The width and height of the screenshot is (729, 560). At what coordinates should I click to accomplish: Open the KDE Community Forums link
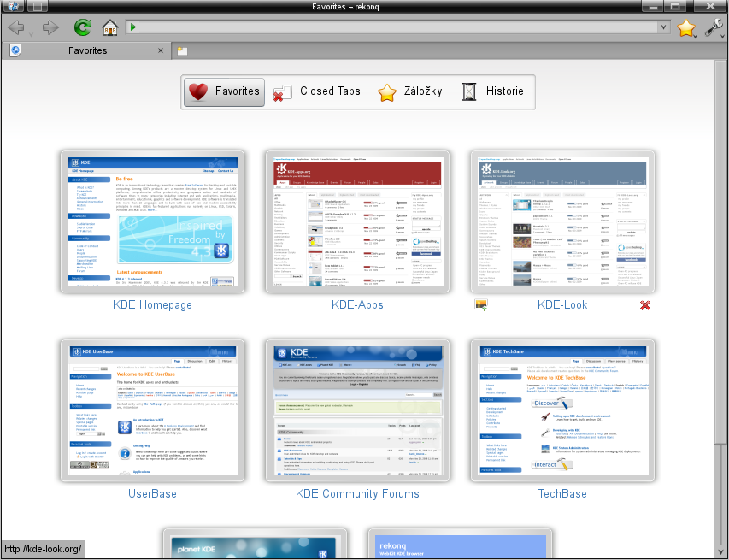[x=357, y=493]
